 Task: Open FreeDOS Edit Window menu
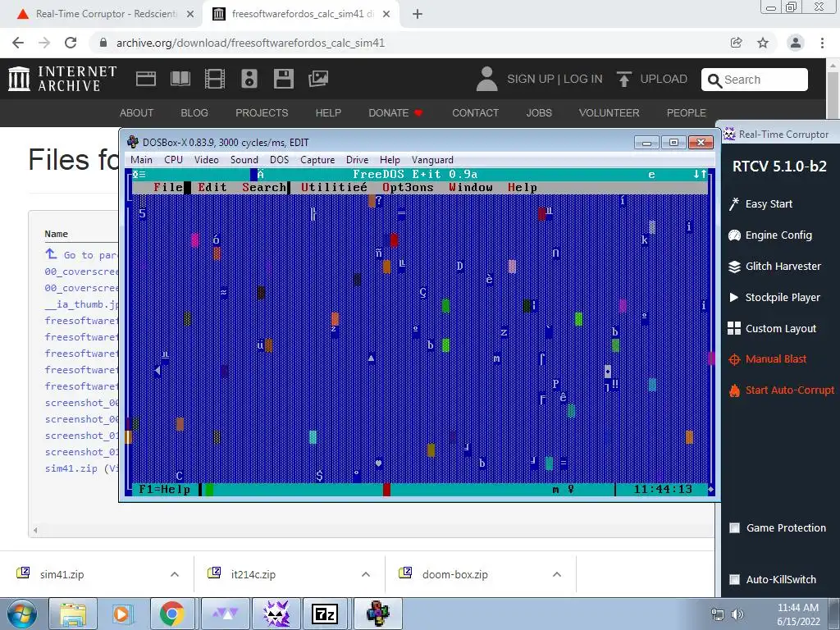click(x=470, y=188)
